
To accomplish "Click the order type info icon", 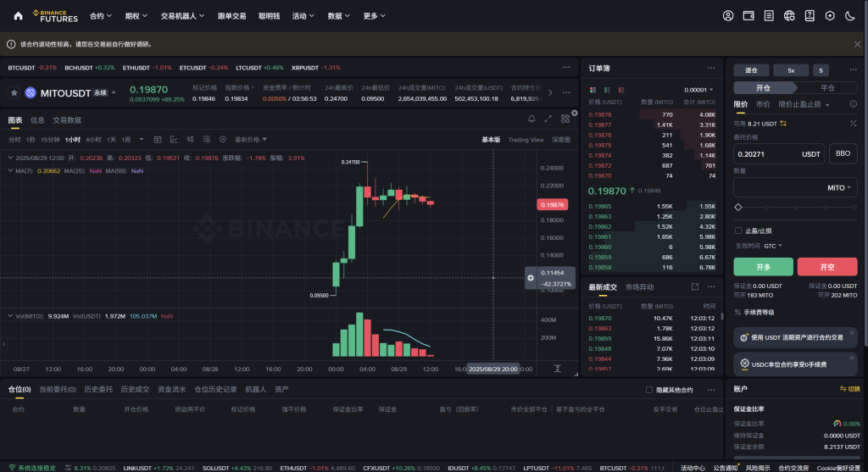I will pos(853,104).
